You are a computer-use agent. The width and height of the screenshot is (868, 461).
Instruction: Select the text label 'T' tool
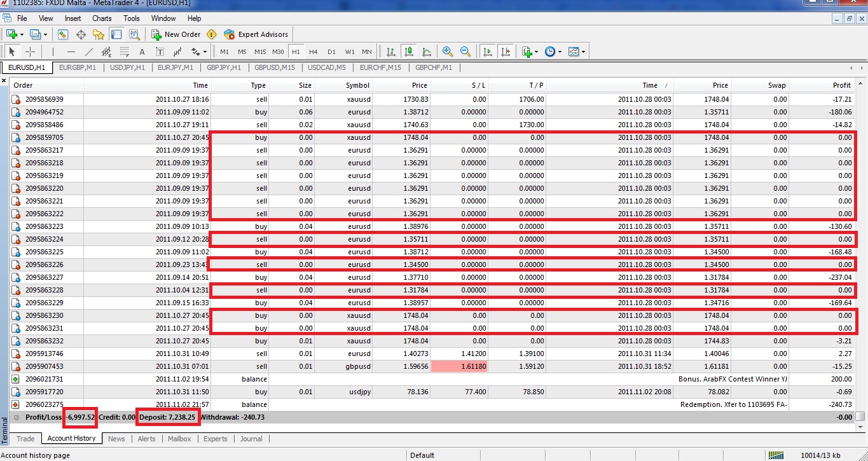(x=160, y=52)
